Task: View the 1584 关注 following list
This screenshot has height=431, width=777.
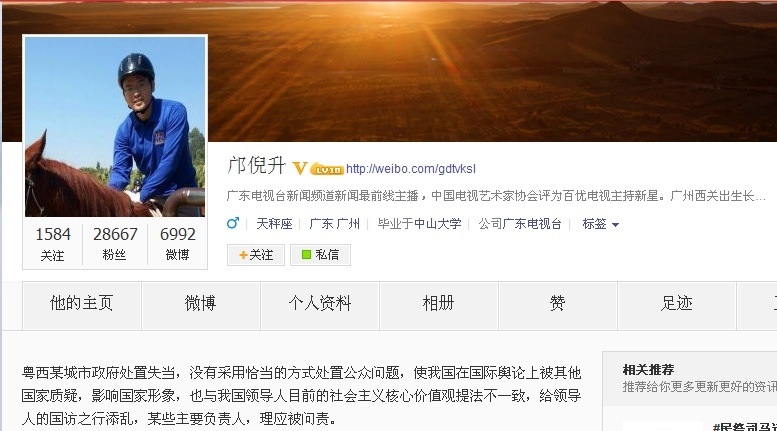Action: 53,243
